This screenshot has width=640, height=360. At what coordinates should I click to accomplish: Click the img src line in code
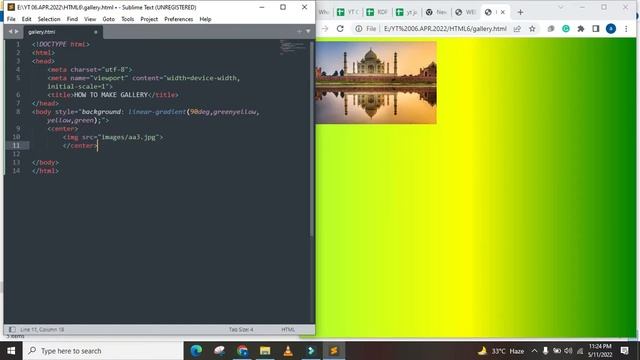pos(113,137)
